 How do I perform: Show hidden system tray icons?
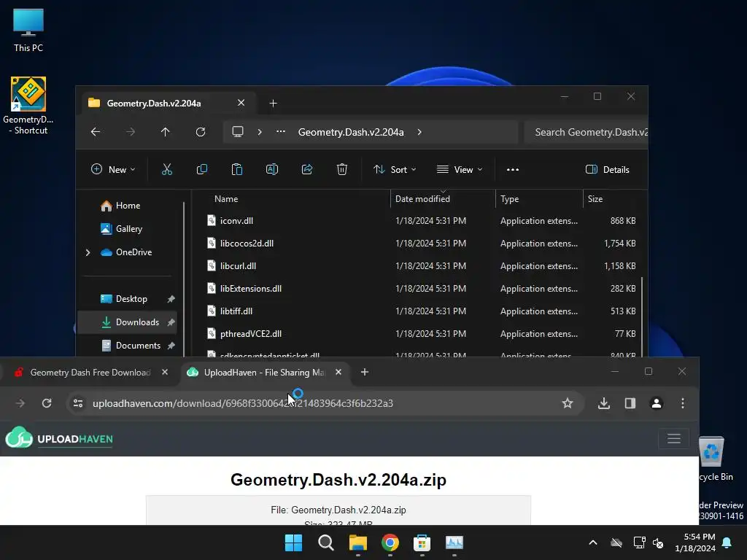(x=593, y=542)
